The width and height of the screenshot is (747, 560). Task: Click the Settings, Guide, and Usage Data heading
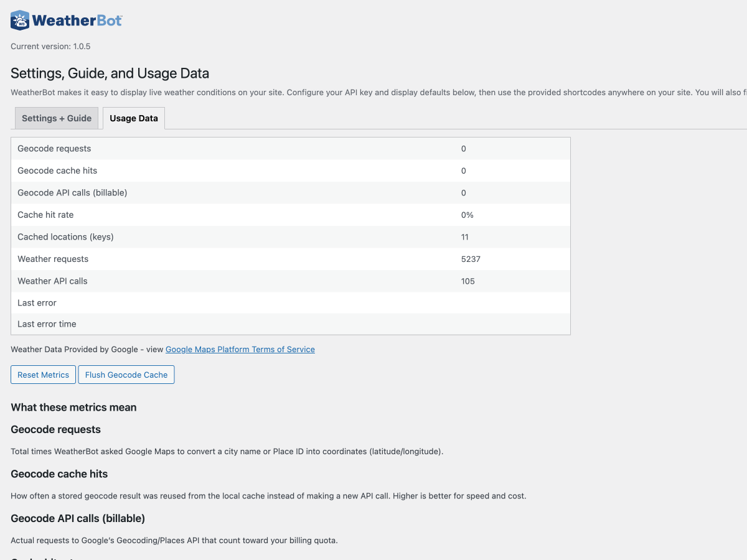110,73
